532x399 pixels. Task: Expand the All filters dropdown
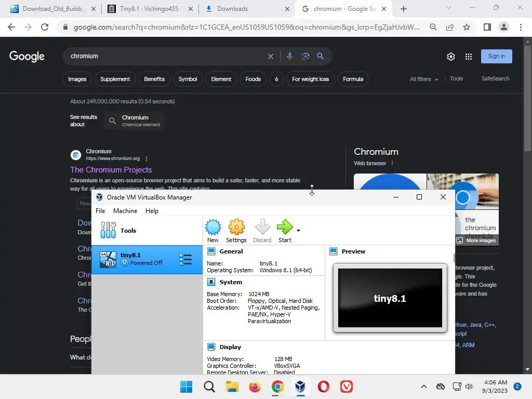coord(424,79)
